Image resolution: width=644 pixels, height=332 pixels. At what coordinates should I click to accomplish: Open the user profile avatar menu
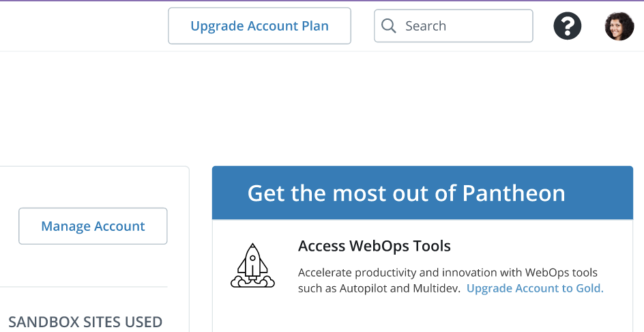coord(619,26)
